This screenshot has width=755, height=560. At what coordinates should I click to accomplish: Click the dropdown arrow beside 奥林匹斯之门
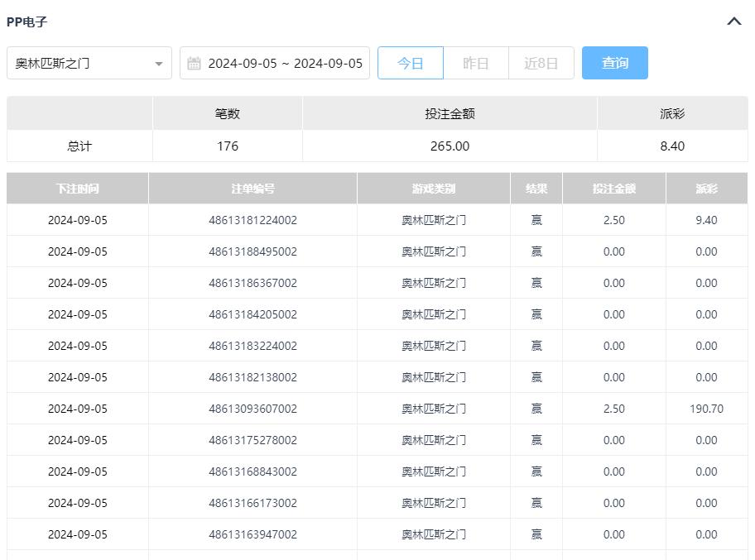(158, 64)
